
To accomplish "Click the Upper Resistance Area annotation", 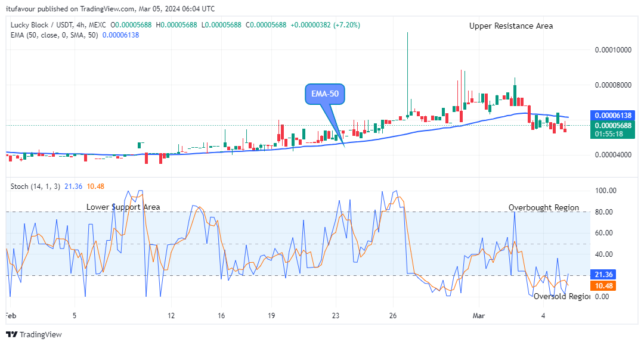I will point(511,26).
